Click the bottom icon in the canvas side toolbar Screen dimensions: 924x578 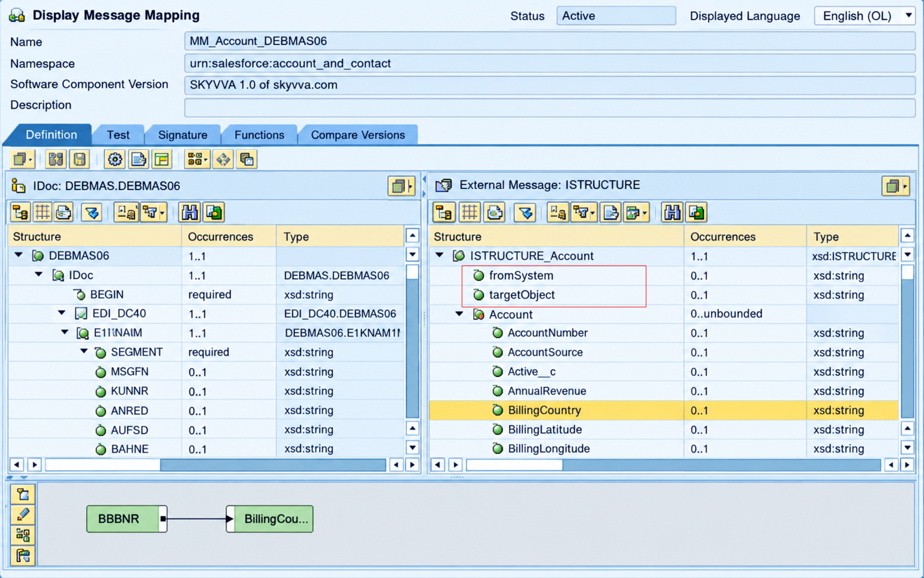pyautogui.click(x=23, y=555)
